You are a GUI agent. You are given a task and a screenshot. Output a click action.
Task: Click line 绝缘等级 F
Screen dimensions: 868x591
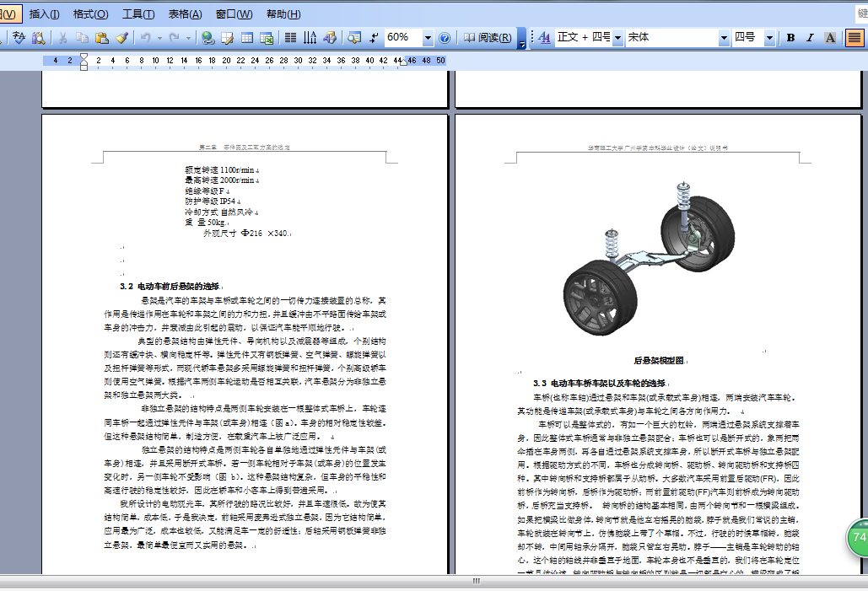(x=205, y=191)
